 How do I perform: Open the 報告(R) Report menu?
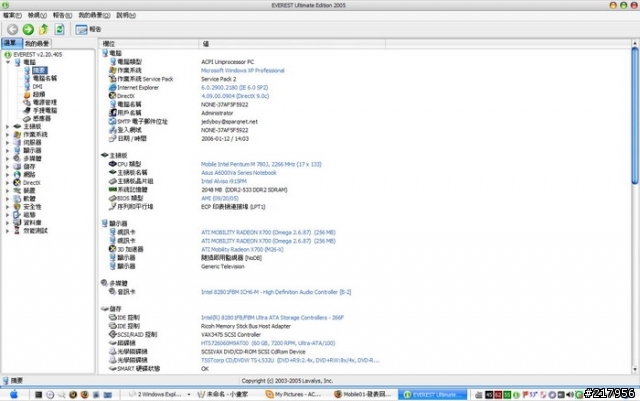[x=62, y=15]
